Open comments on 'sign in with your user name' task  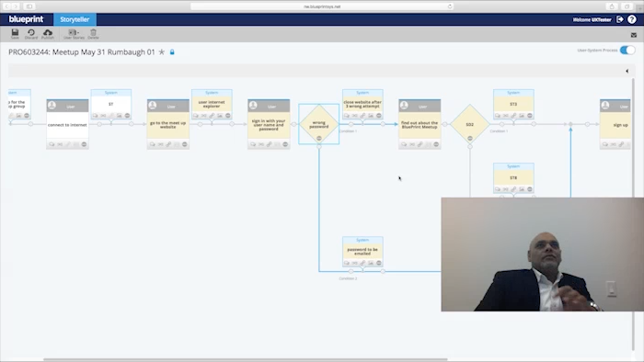pos(253,144)
